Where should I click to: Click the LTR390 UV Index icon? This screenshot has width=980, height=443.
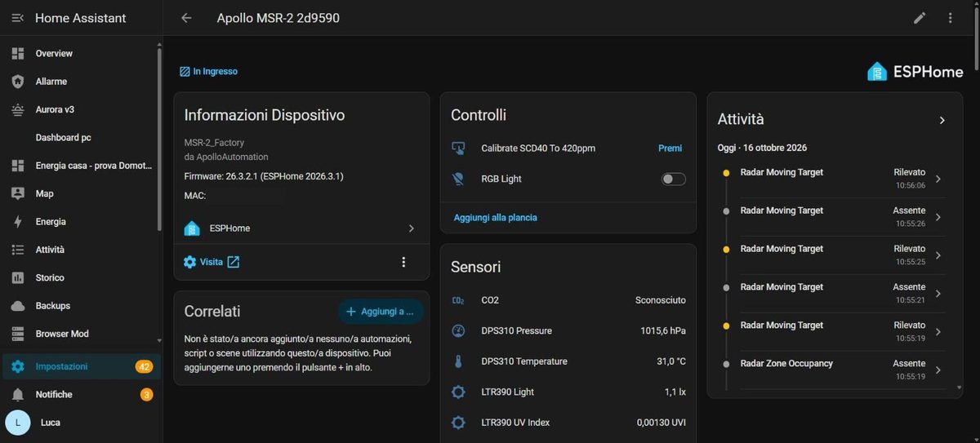(458, 423)
